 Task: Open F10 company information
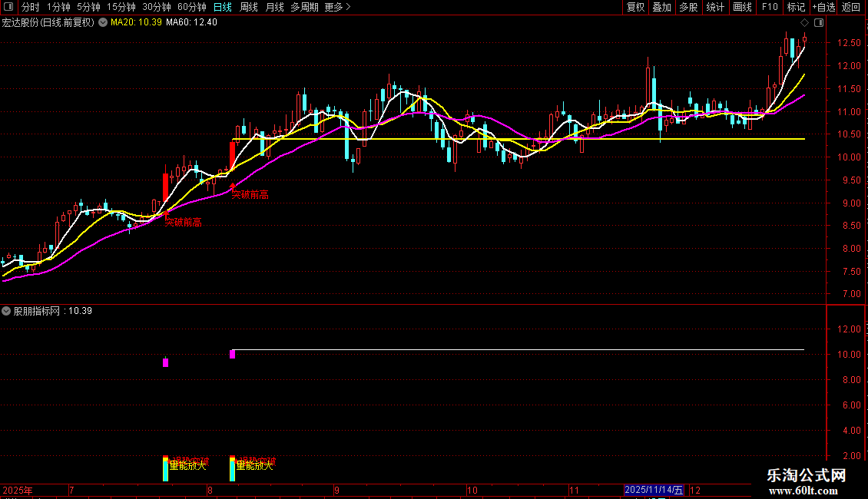[770, 7]
